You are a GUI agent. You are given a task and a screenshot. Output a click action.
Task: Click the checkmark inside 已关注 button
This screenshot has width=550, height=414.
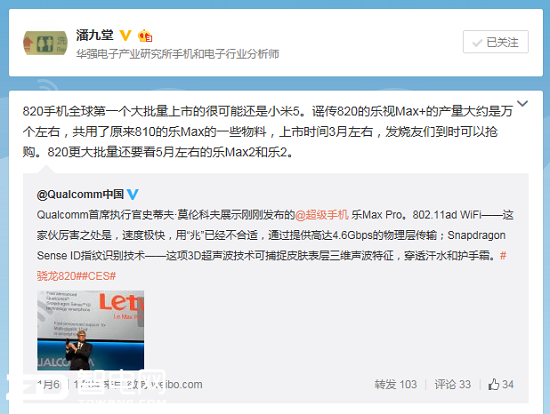pyautogui.click(x=477, y=43)
